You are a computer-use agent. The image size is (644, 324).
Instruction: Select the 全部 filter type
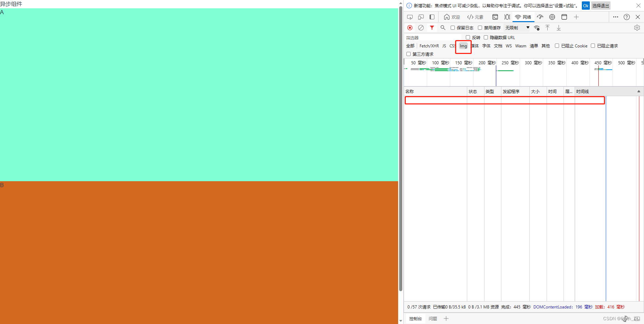click(410, 46)
